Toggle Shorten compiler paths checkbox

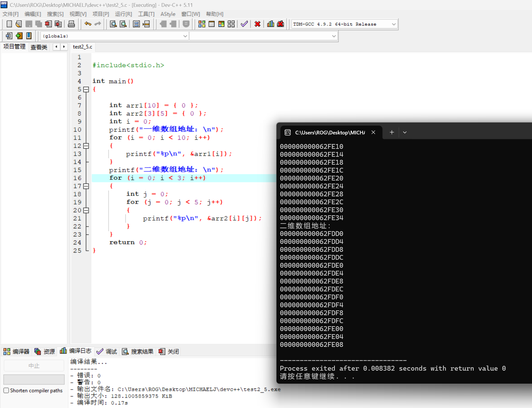point(6,390)
